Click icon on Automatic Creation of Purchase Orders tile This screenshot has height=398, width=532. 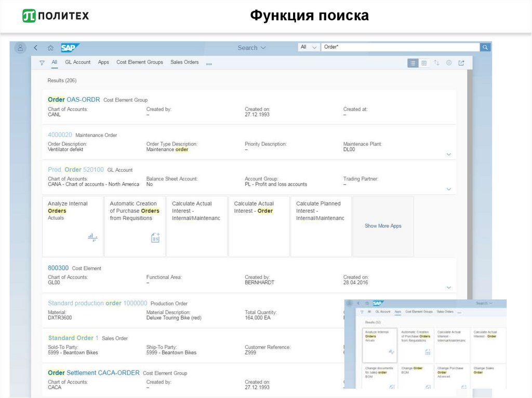click(x=155, y=238)
